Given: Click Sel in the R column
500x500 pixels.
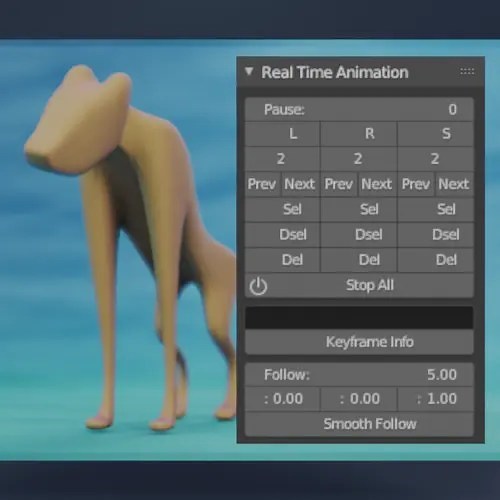Looking at the screenshot, I should (359, 209).
